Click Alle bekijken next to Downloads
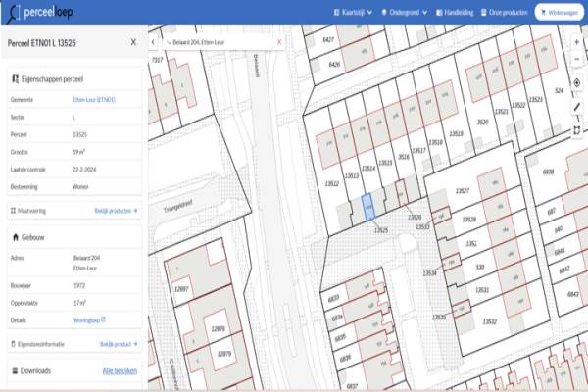The width and height of the screenshot is (588, 392). tap(120, 371)
